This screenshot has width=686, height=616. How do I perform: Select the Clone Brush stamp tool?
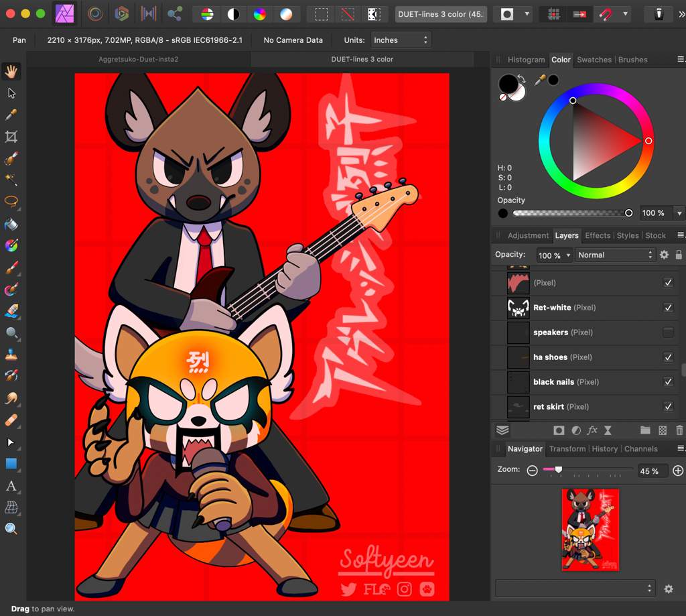pos(11,354)
